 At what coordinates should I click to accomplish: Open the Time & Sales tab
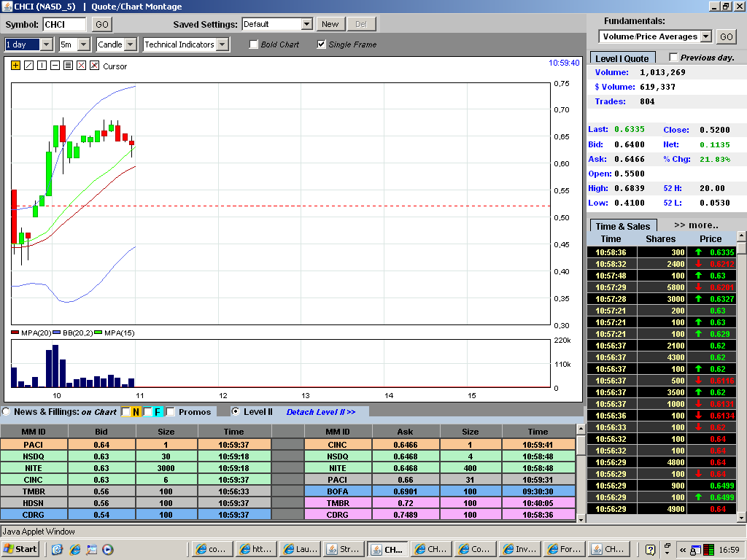(623, 226)
